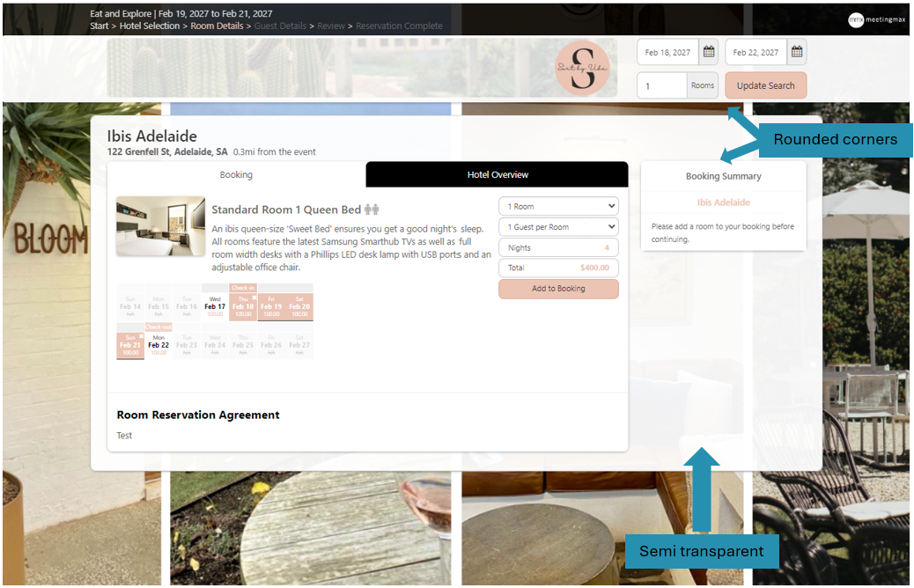Click the Room Reservation Agreement heading
The width and height of the screenshot is (914, 588).
pos(198,415)
